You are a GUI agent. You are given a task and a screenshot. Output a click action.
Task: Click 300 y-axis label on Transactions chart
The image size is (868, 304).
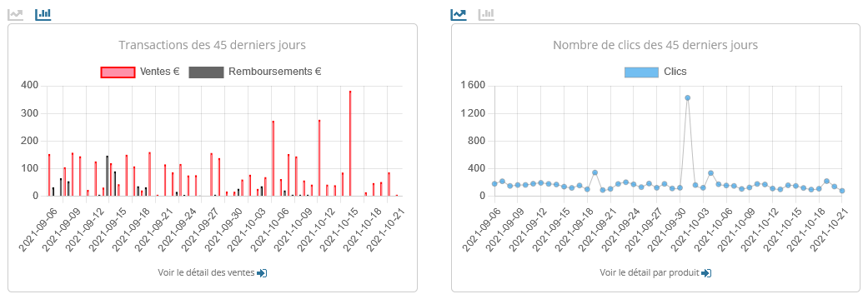coord(29,113)
